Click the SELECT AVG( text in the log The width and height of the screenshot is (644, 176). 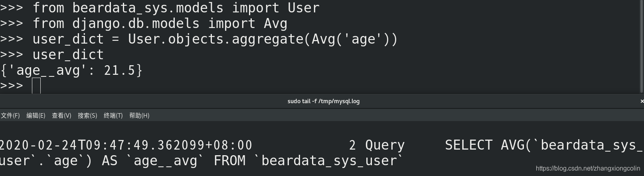pos(488,145)
